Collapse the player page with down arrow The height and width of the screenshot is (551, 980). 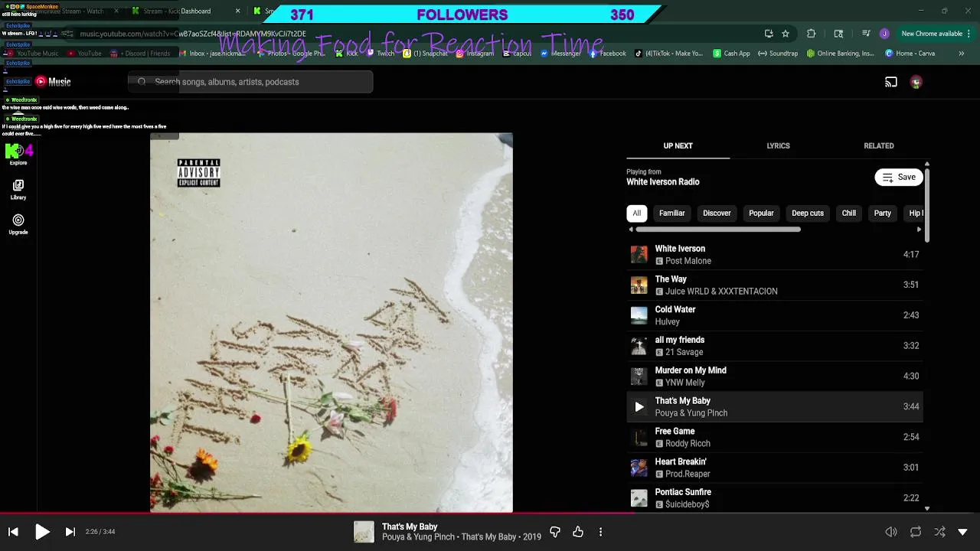963,532
